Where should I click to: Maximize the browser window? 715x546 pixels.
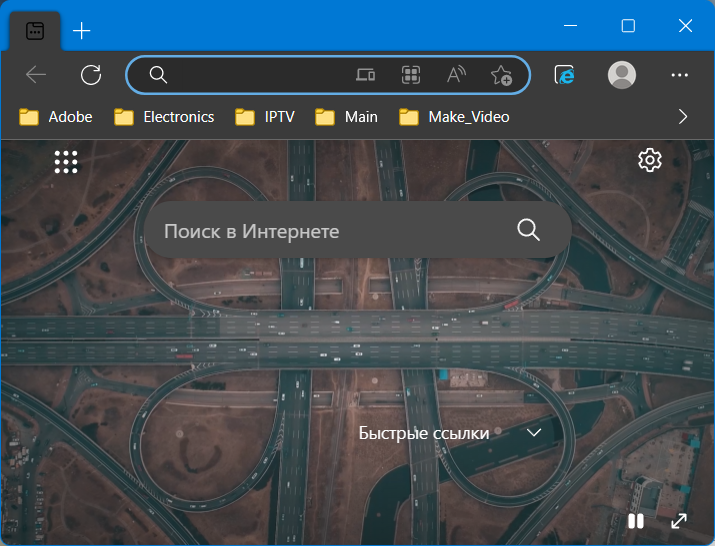click(x=628, y=26)
